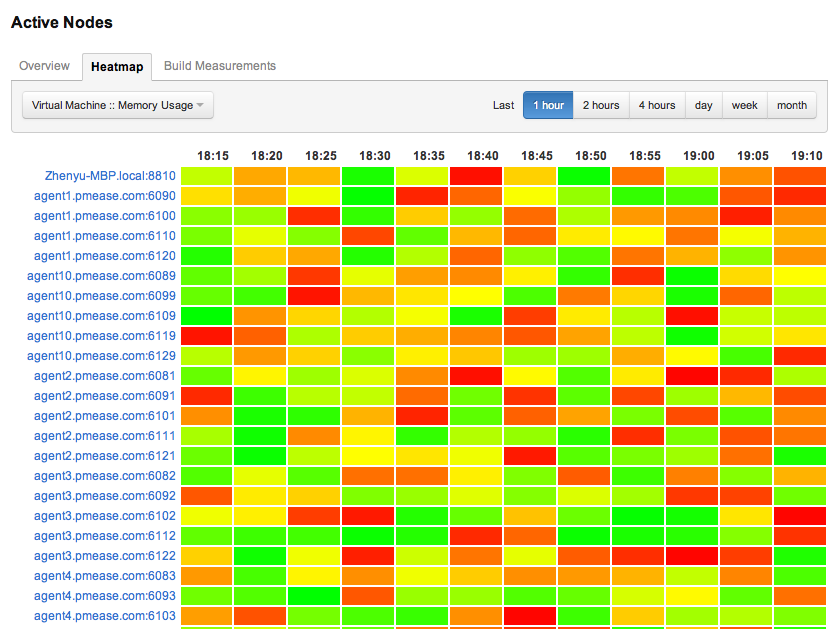Switch to the Overview tab
Viewport: 836px width, 629px height.
44,65
